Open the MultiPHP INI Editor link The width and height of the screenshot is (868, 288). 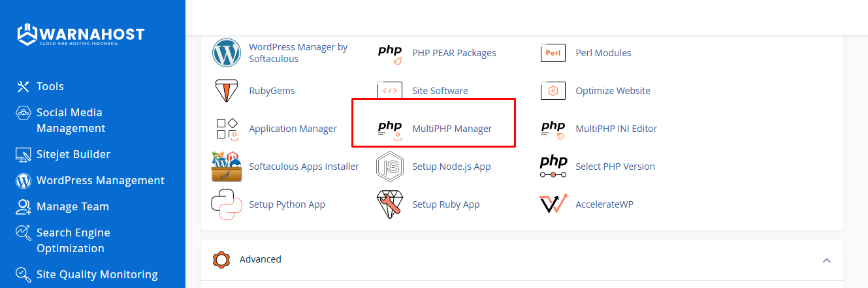[x=616, y=129]
